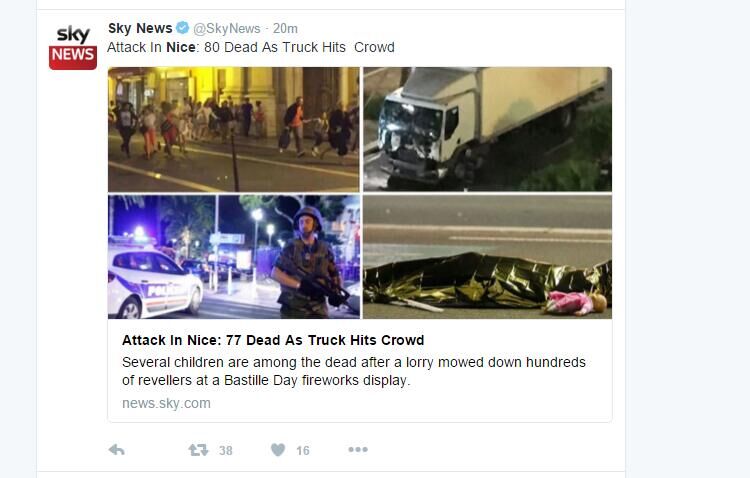This screenshot has height=478, width=750.
Task: Follow the news.sky.com domain link
Action: tap(166, 403)
